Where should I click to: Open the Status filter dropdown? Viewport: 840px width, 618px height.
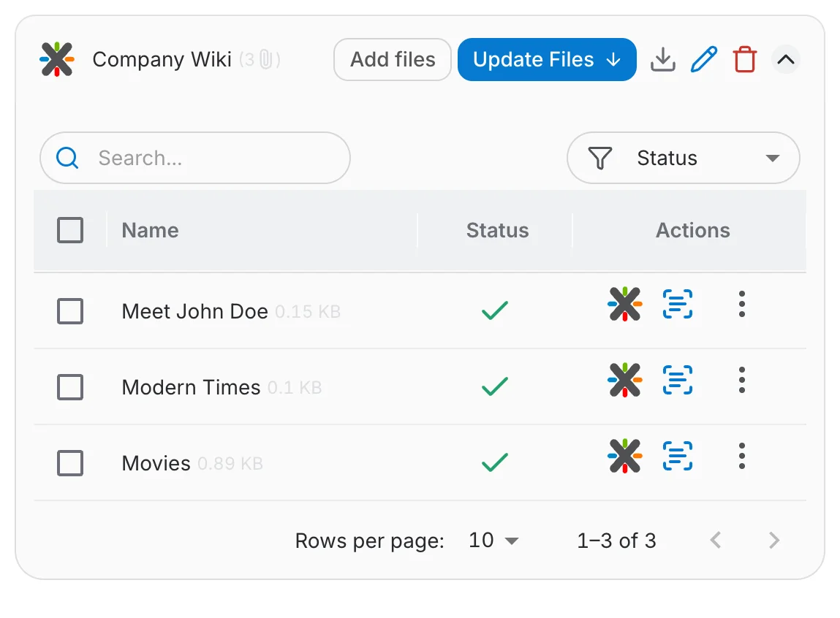pos(683,158)
